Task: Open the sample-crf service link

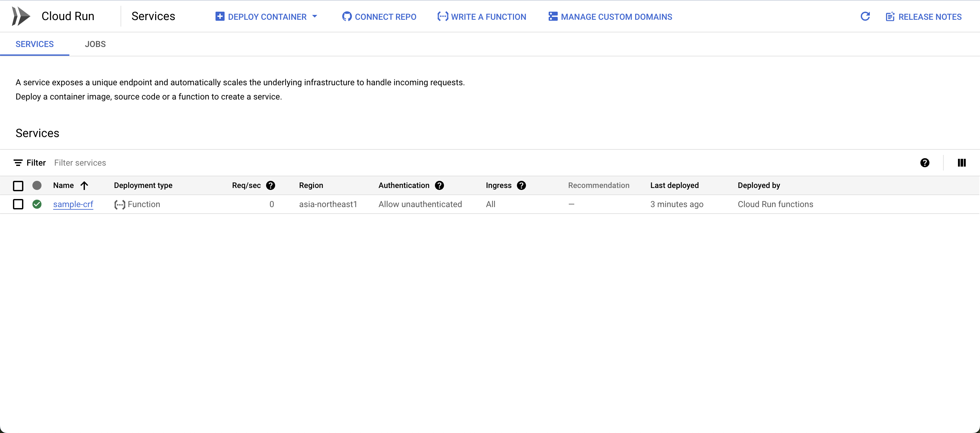Action: [73, 204]
